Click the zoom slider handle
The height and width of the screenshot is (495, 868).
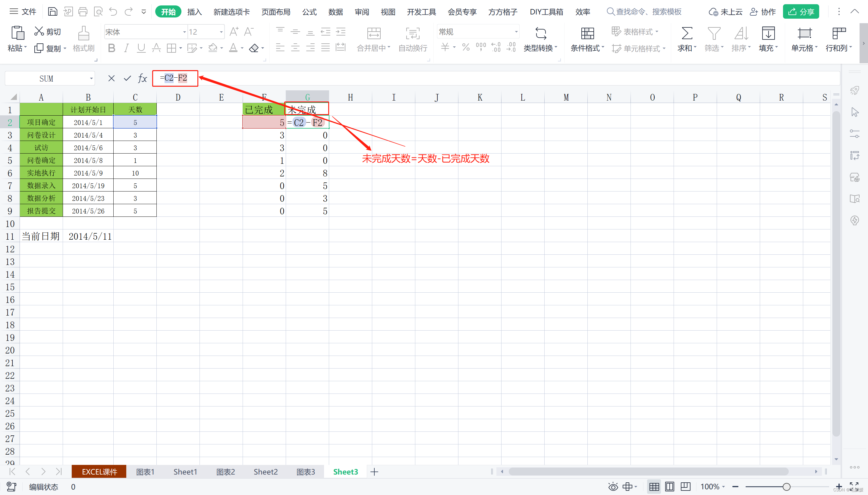(786, 487)
